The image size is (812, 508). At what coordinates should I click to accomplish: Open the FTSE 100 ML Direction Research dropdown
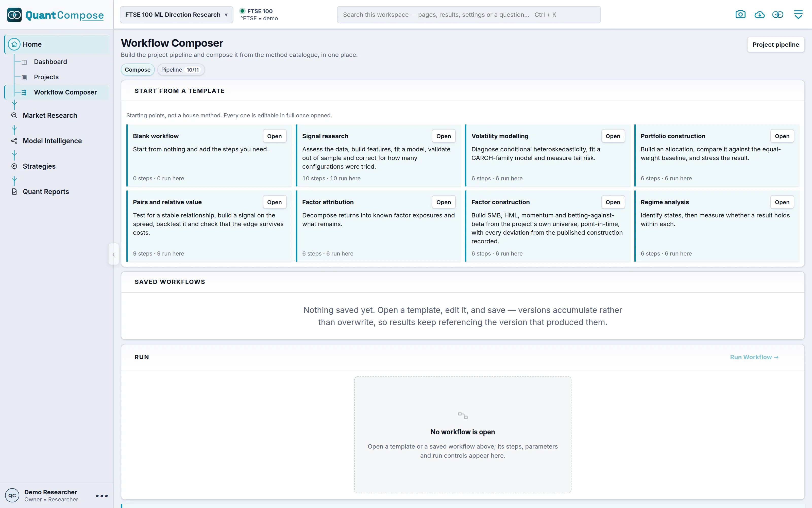[x=177, y=15]
